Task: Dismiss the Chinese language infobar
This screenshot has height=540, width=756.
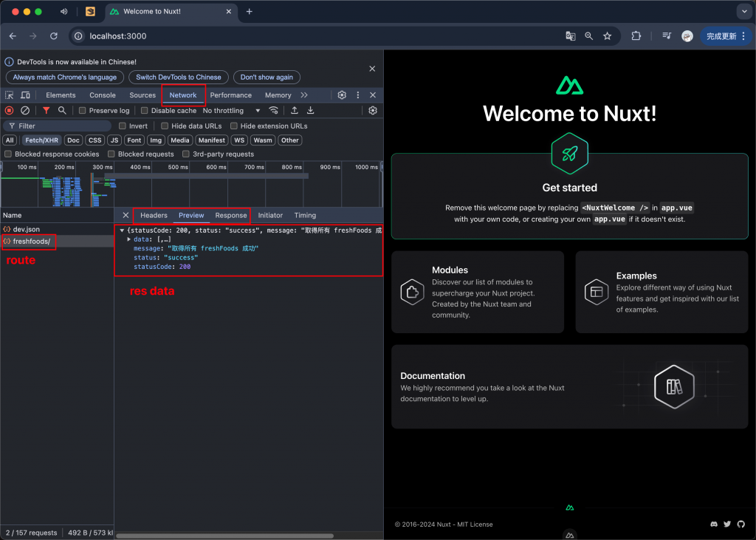Action: pyautogui.click(x=372, y=69)
